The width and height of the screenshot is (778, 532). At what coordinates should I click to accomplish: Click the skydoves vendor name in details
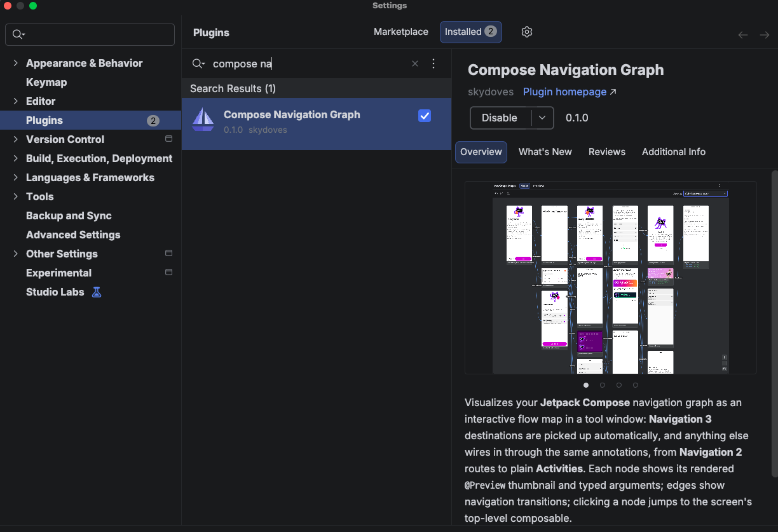click(x=491, y=92)
